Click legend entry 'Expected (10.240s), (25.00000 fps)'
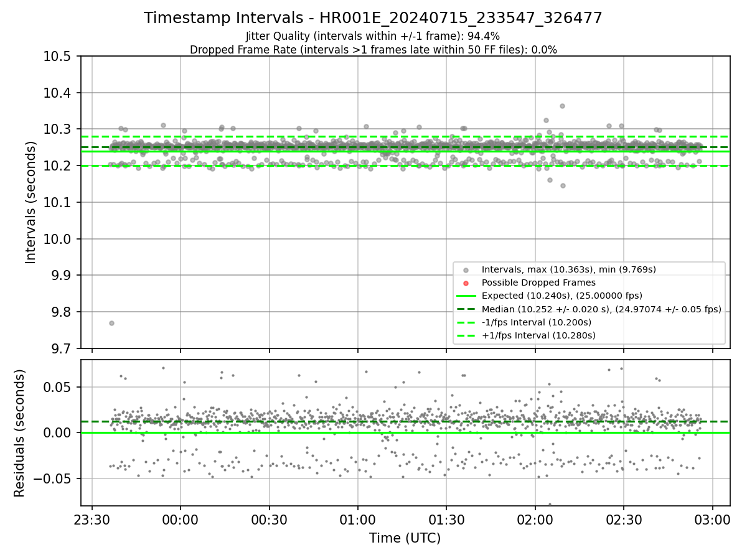This screenshot has height=560, width=747. 562,296
